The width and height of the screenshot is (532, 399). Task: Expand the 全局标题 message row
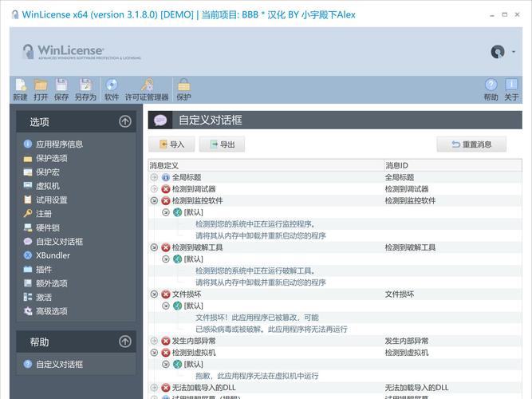[155, 177]
